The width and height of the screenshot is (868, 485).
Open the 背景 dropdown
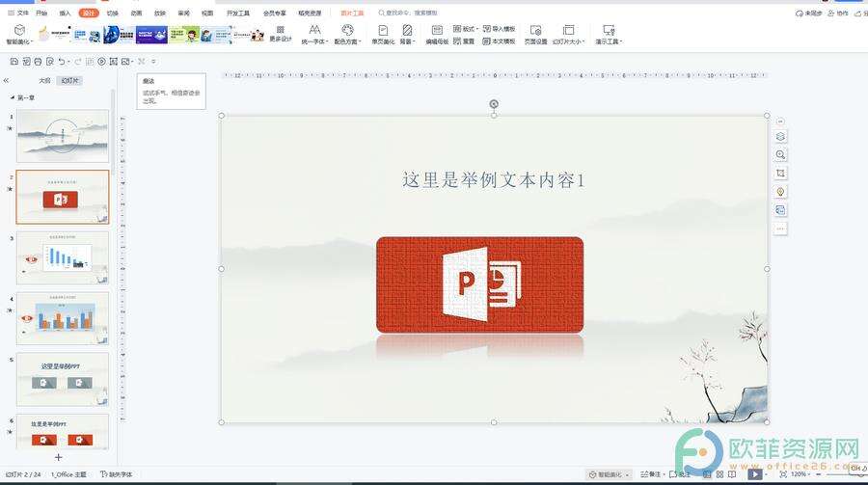pos(407,41)
